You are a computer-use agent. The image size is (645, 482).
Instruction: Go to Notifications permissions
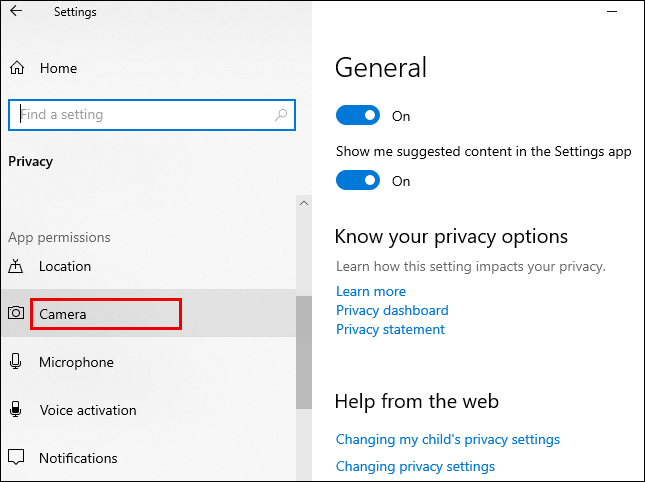click(x=78, y=458)
